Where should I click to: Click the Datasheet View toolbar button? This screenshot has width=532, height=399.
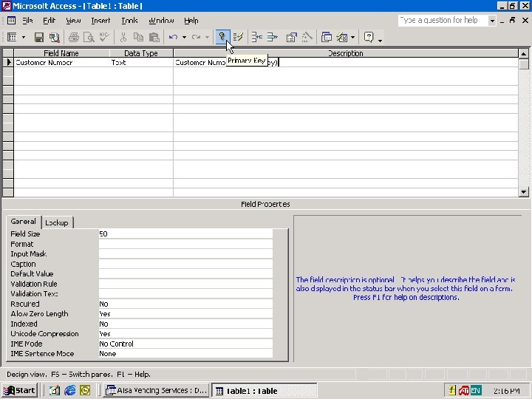pos(12,37)
